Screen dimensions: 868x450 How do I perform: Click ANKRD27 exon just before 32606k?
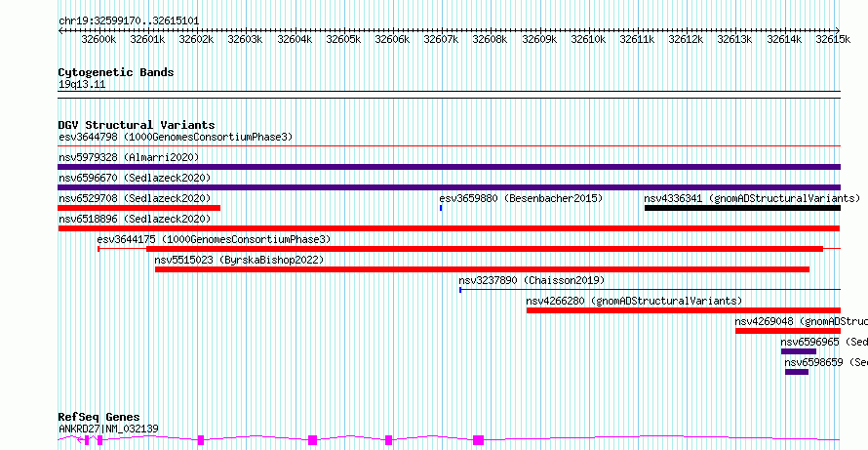point(388,440)
